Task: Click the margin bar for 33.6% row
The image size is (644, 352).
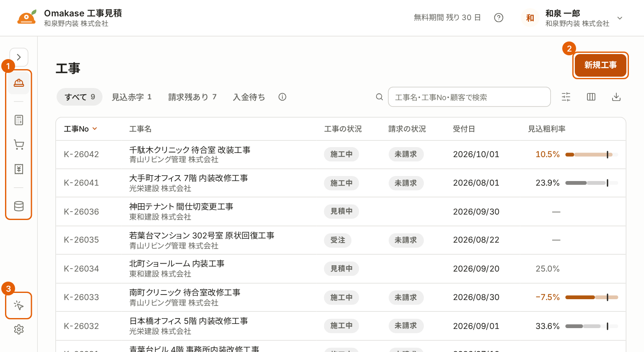Action: 592,326
